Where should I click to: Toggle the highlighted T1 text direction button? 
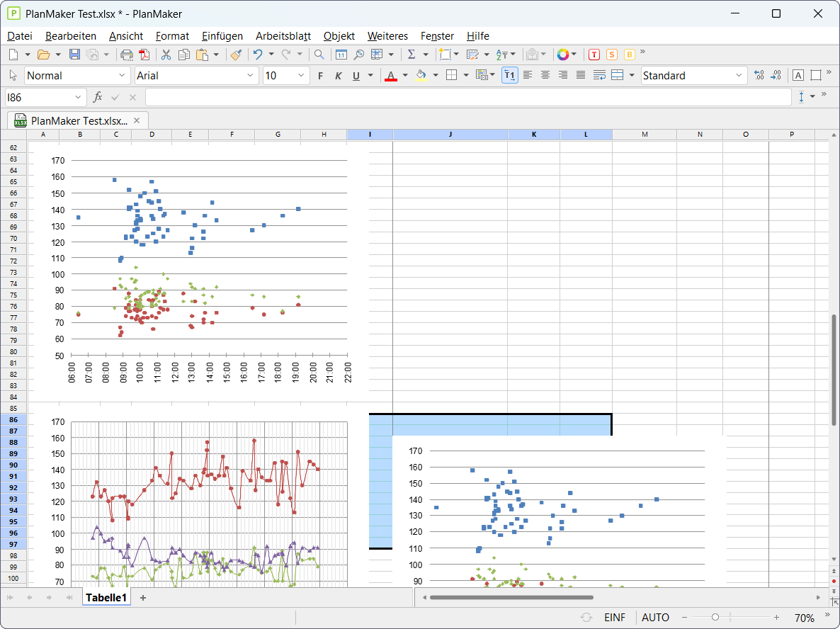click(510, 76)
